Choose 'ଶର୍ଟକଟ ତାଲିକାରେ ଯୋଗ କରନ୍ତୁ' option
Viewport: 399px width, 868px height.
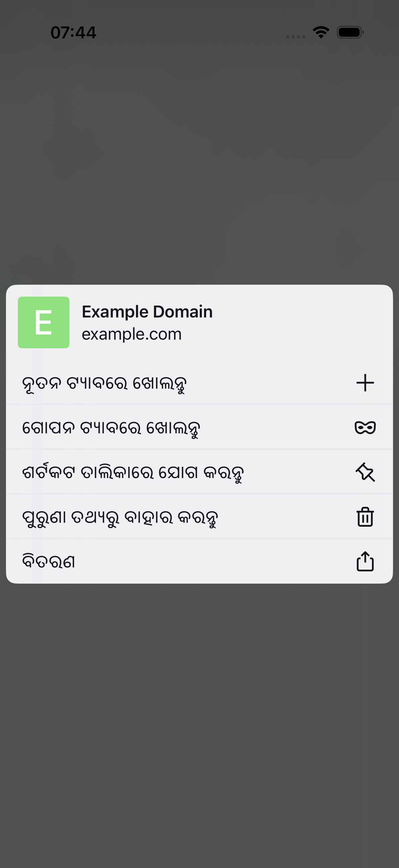click(199, 472)
